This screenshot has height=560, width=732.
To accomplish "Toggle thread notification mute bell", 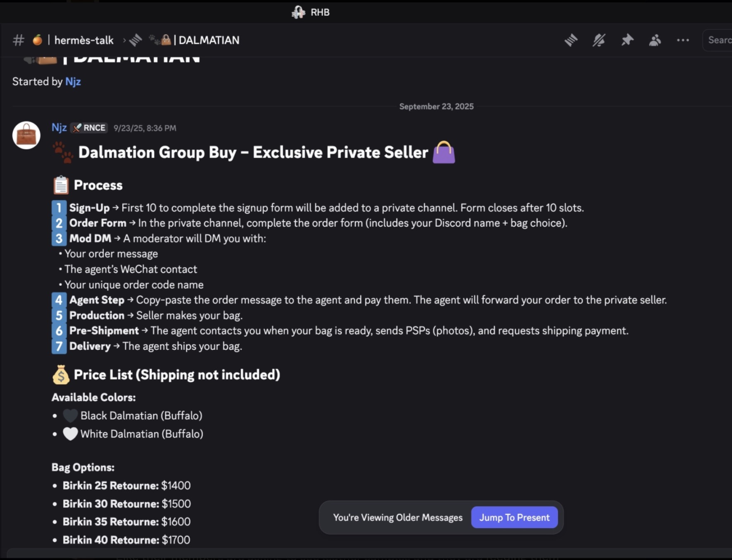I will pos(599,40).
